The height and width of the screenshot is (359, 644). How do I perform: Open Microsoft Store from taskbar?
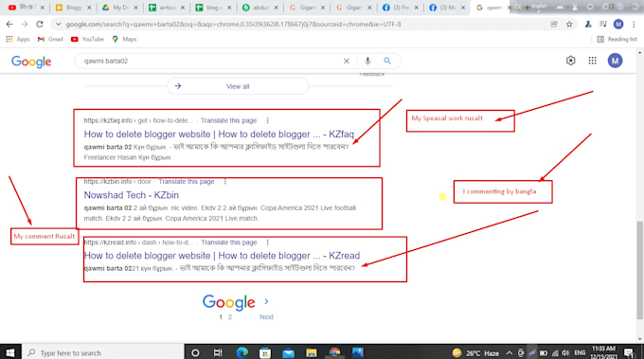tap(265, 352)
